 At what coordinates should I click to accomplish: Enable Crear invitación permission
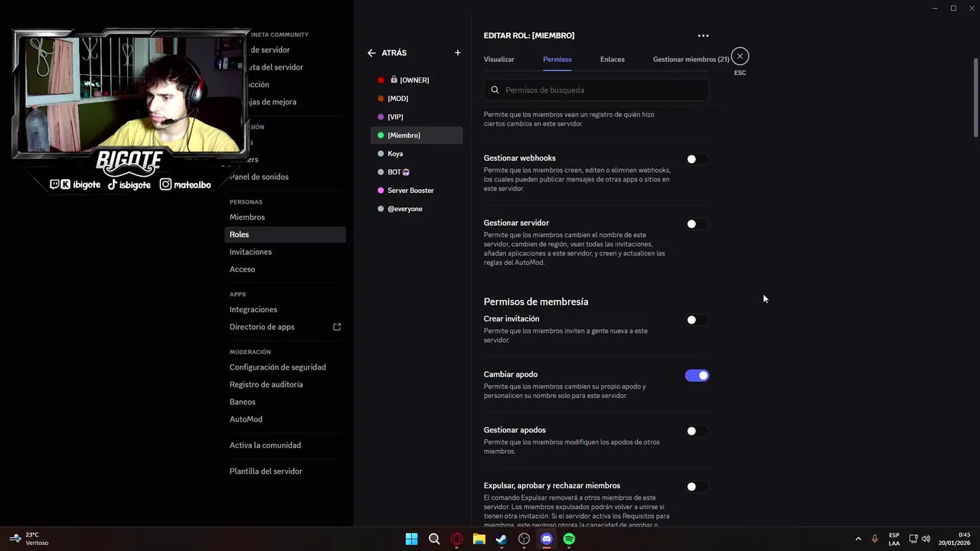[x=697, y=320]
